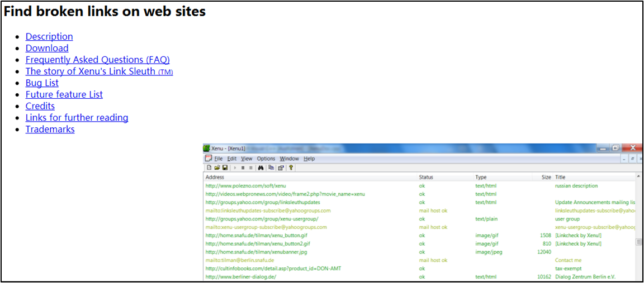Viewport: 644px width, 283px height.
Task: Open the Options menu
Action: tap(266, 159)
